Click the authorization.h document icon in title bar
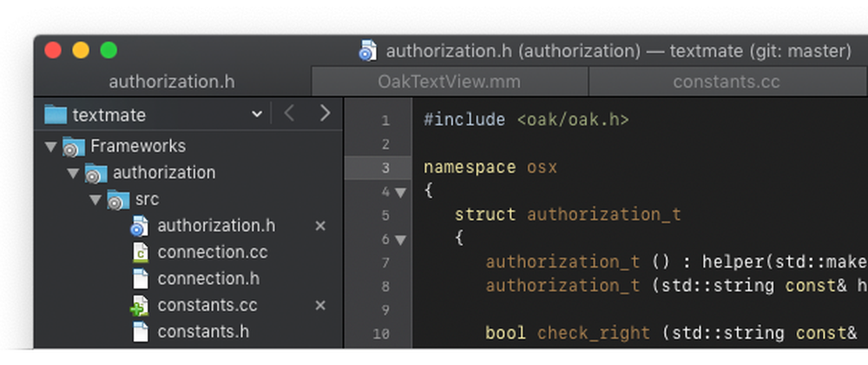The image size is (868, 365). pyautogui.click(x=367, y=51)
